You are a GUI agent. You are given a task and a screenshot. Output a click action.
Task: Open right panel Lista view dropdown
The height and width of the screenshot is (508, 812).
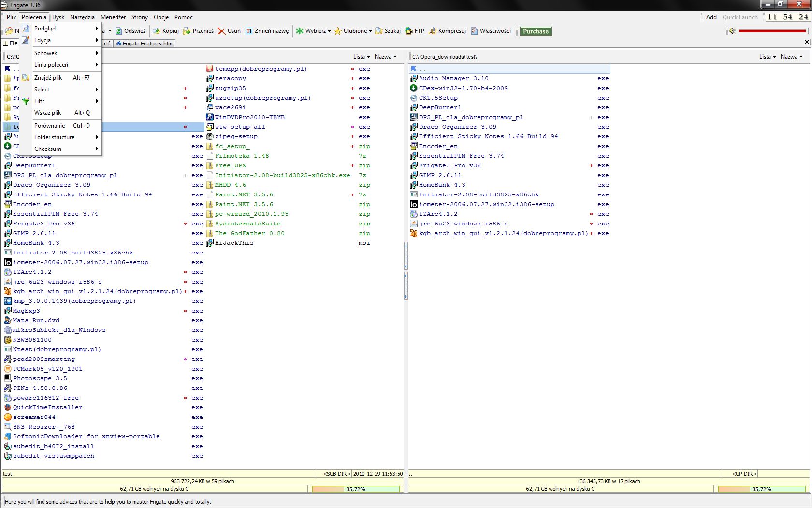[768, 57]
